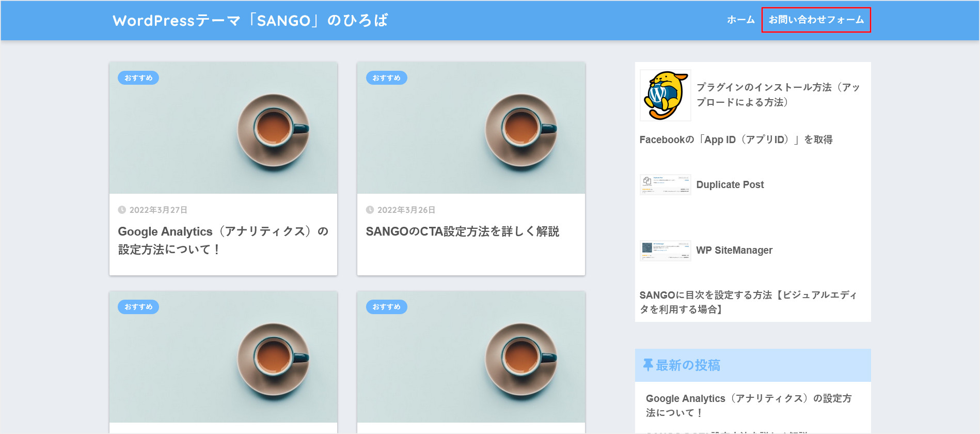Click the site title WordPressテーマ「SANGO」のひろば

pyautogui.click(x=250, y=21)
